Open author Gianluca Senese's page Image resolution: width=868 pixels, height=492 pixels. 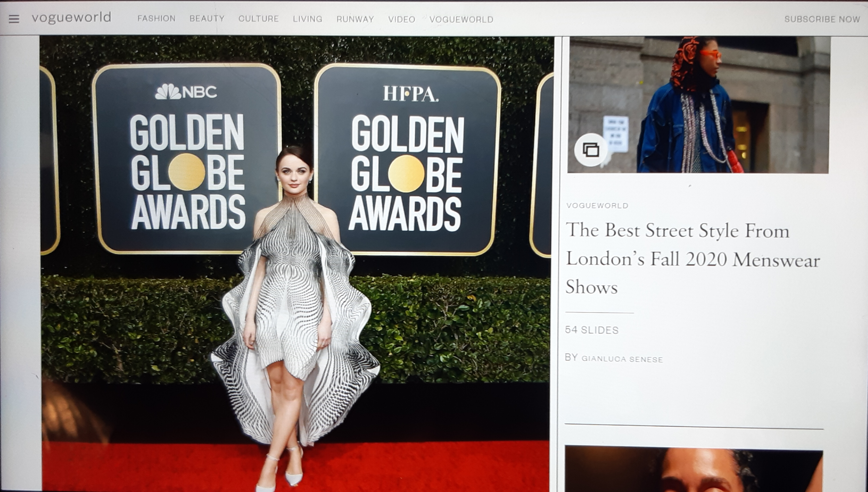[622, 359]
